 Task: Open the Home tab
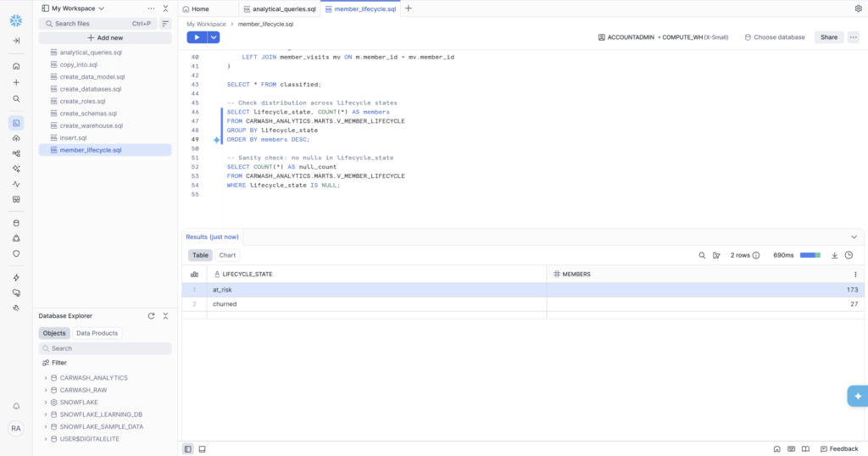pos(196,8)
